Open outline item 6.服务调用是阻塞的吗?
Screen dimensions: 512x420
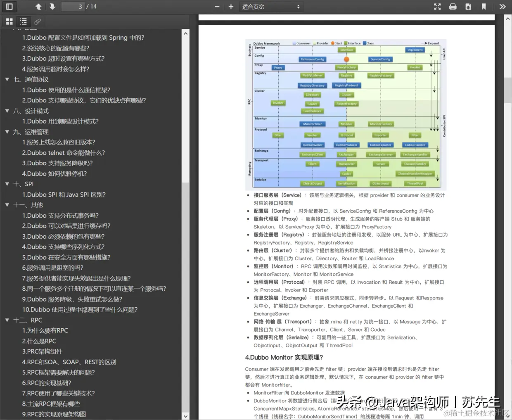[x=53, y=268]
